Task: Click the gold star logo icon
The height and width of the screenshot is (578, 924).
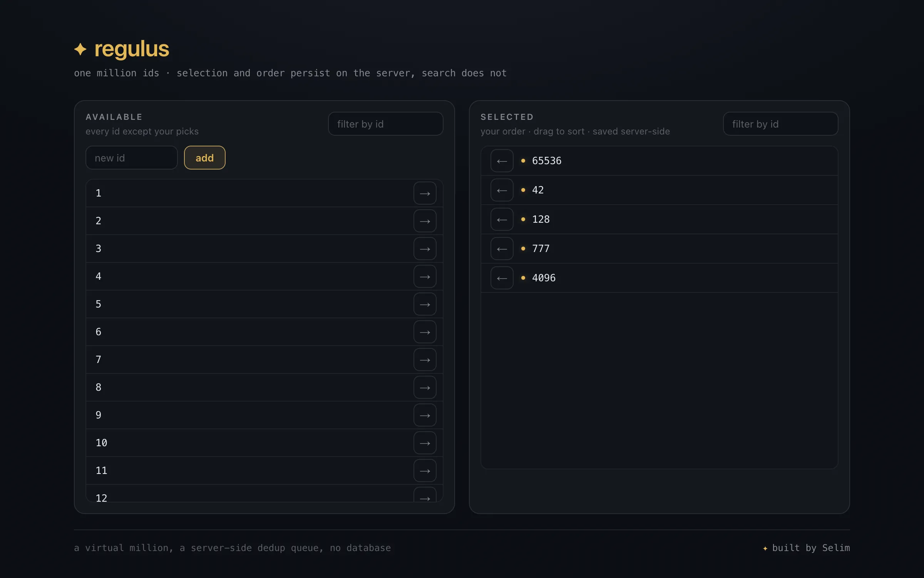Action: pyautogui.click(x=80, y=49)
